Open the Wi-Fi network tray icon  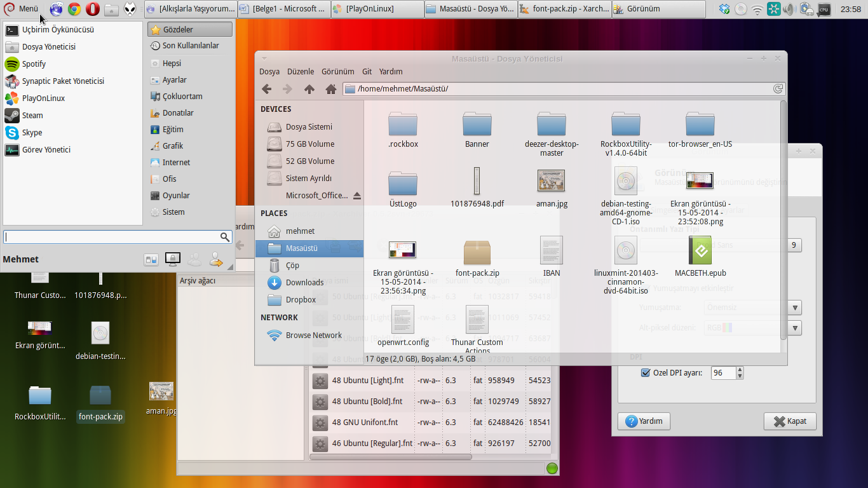tap(757, 9)
